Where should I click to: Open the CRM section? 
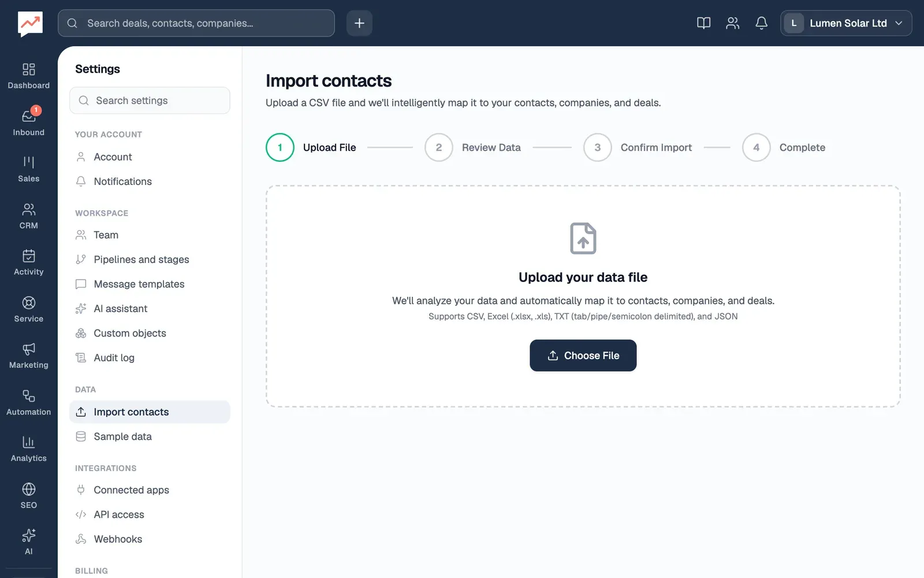tap(28, 216)
